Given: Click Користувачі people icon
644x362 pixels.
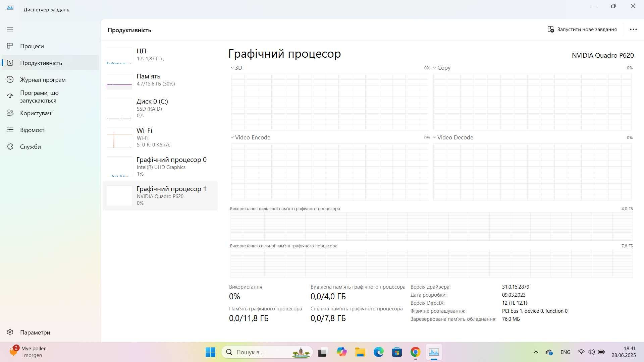Looking at the screenshot, I should coord(10,113).
